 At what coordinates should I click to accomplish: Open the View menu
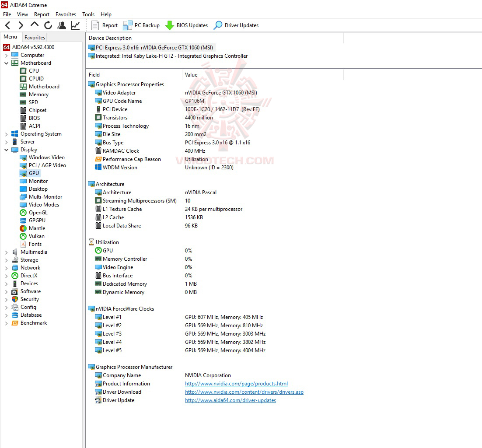click(x=22, y=14)
